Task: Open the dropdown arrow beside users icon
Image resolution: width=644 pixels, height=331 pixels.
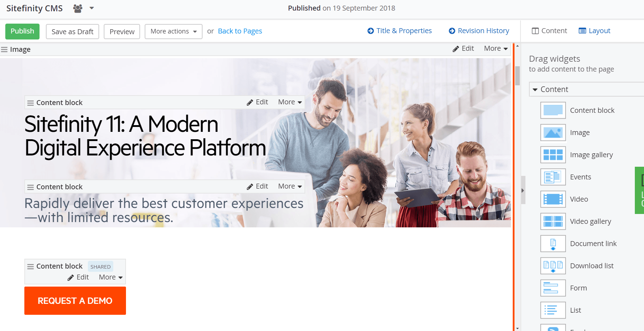Action: tap(92, 8)
